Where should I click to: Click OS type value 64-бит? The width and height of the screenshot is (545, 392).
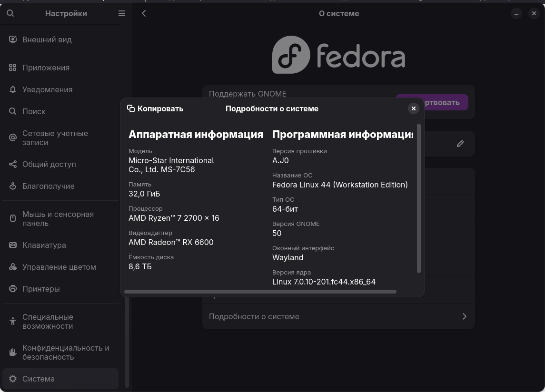pyautogui.click(x=285, y=209)
